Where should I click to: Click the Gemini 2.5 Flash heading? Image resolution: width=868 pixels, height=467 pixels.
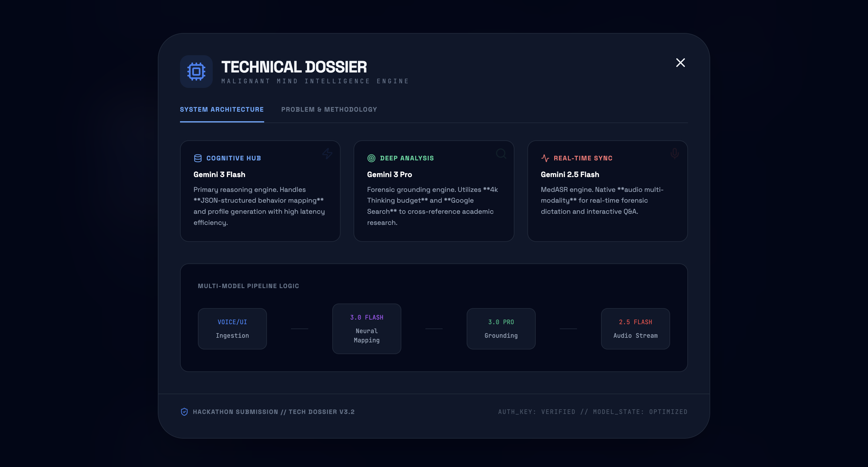(570, 175)
